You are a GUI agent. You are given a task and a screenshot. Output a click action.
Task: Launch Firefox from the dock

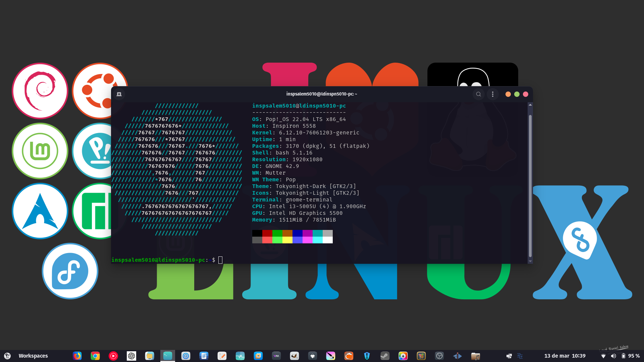(77, 356)
